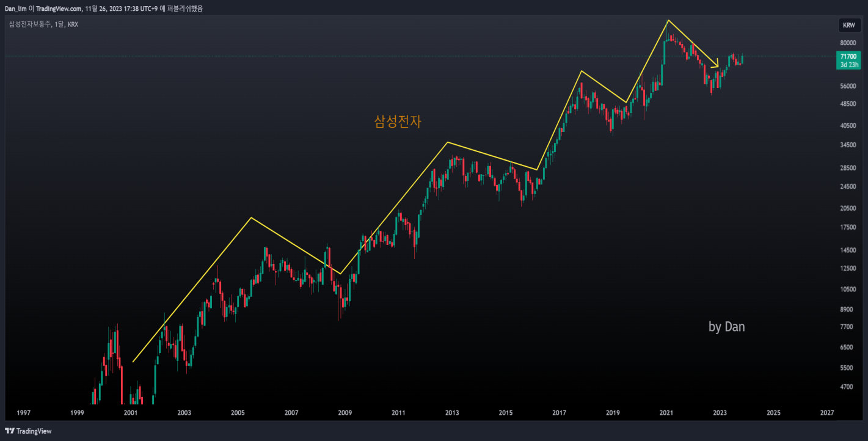Screen dimensions: 868x441
Task: Click the 20500 price scale label
Action: click(847, 208)
